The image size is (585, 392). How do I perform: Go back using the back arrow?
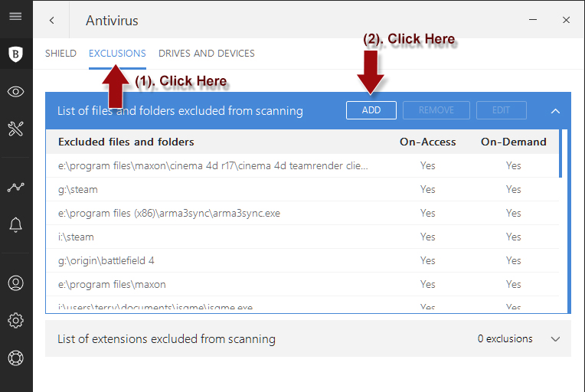click(x=51, y=20)
